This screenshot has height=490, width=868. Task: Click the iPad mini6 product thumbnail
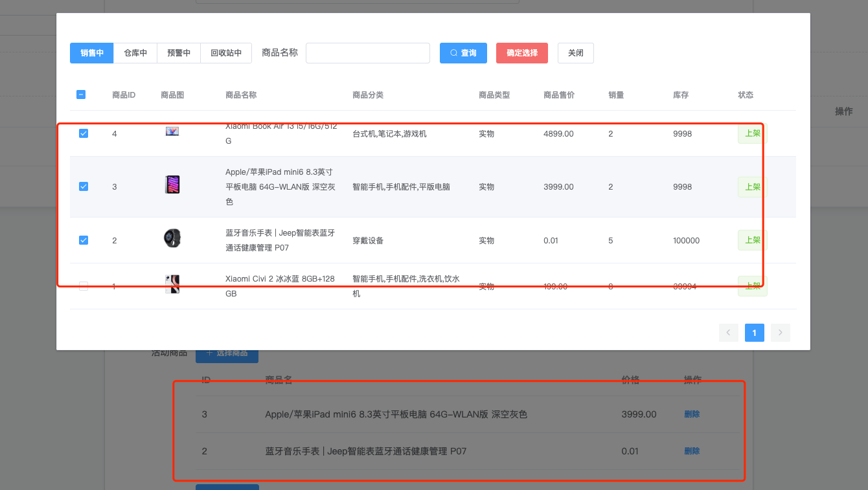click(x=172, y=185)
